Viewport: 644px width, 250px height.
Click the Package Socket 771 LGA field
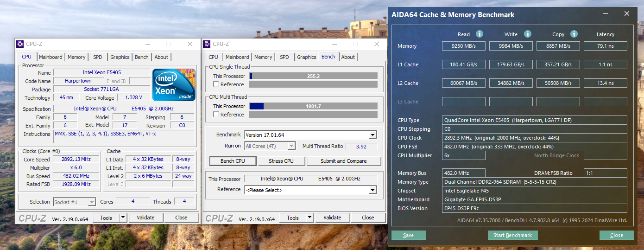click(x=101, y=90)
